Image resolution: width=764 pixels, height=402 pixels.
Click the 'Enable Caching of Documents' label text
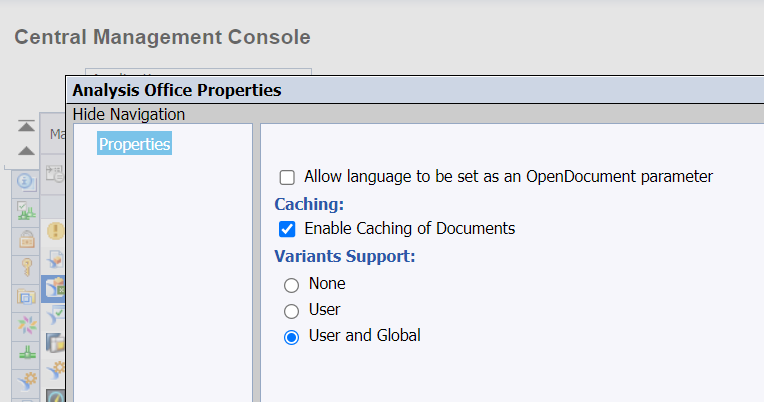[x=410, y=229]
